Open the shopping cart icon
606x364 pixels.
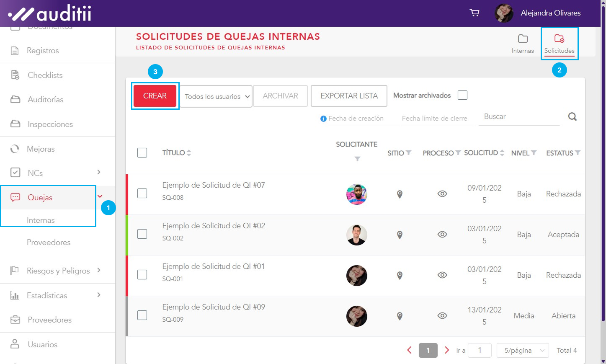tap(474, 13)
